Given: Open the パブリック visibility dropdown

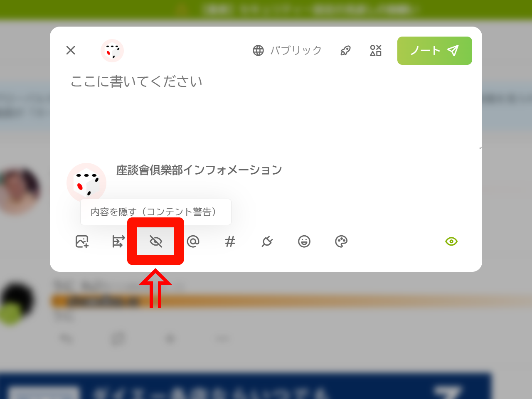Looking at the screenshot, I should pyautogui.click(x=287, y=51).
